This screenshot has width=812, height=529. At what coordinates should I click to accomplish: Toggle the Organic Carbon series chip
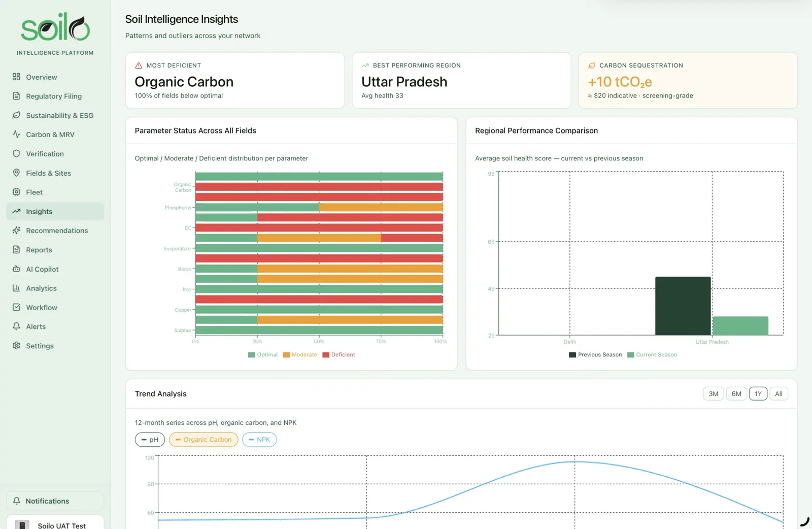pos(204,440)
